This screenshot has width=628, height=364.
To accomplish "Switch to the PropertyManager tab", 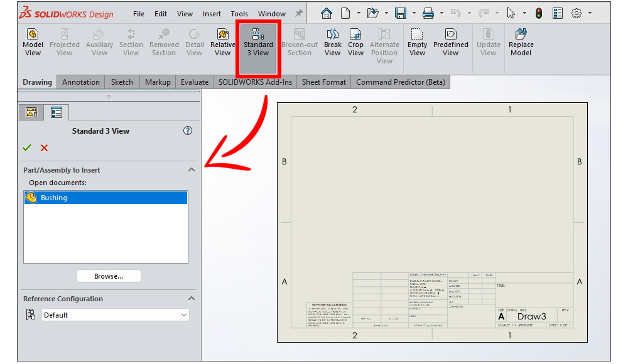I will (x=57, y=112).
